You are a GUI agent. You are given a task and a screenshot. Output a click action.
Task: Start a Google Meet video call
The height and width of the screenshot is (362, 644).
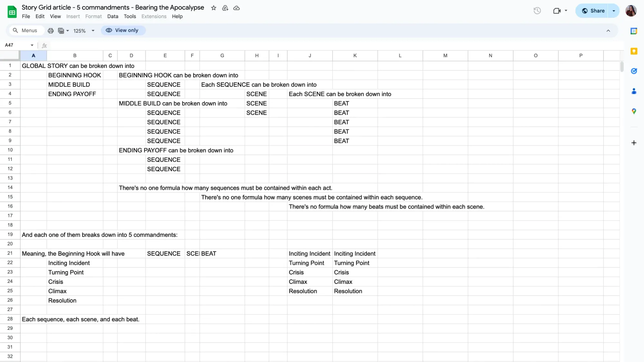coord(557,11)
